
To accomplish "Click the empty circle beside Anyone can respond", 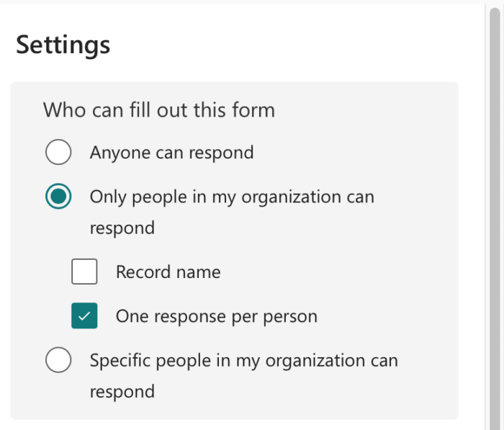I will pos(58,153).
